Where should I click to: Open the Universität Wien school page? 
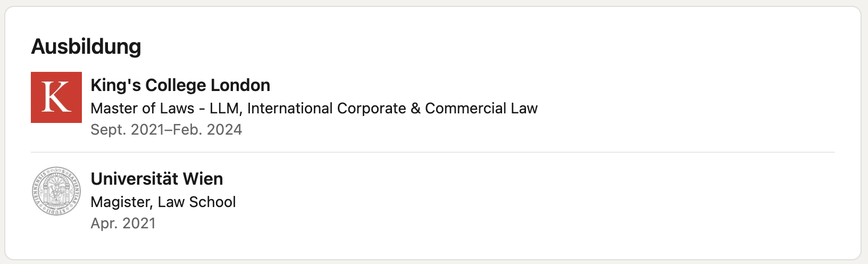(157, 179)
